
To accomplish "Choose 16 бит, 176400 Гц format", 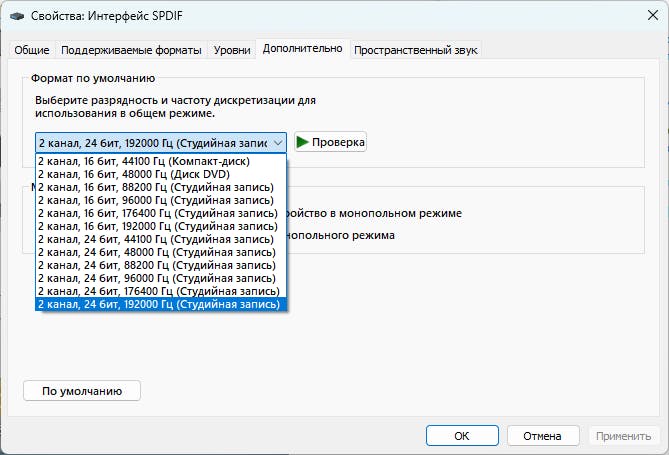I will pos(160,213).
